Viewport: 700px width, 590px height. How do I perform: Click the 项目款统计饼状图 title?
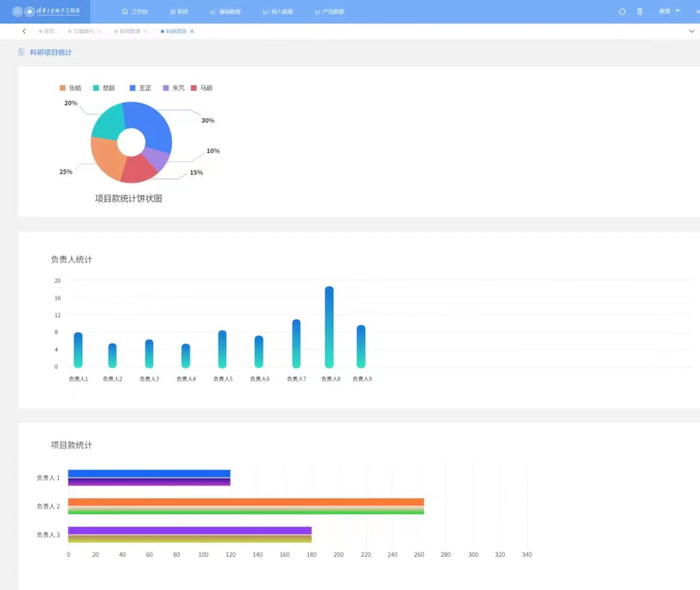(128, 199)
